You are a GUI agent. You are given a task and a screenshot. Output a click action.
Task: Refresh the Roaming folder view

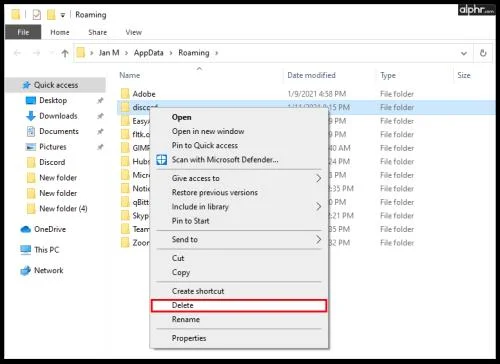[483, 53]
